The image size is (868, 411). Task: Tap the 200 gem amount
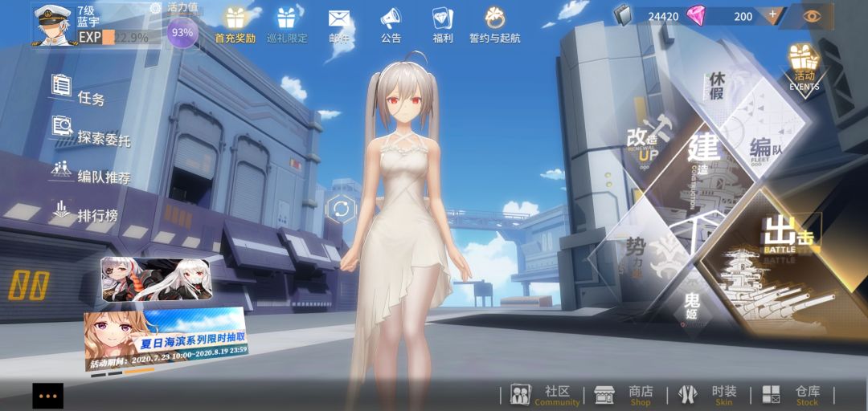click(743, 16)
